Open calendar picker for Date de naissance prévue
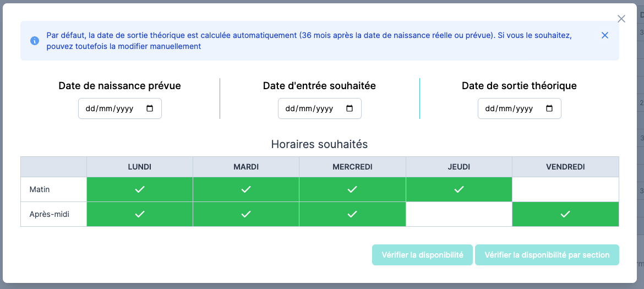This screenshot has width=644, height=289. (150, 108)
